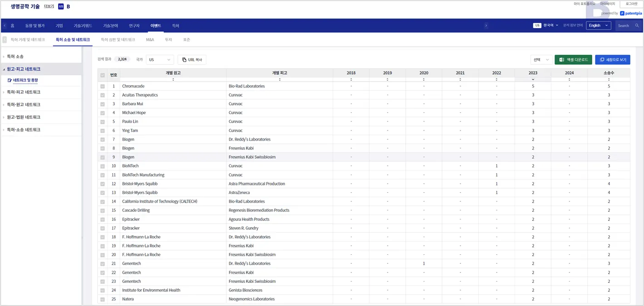Screen dimensions: 644x306
Task: Open the English analysis language dropdown
Action: tap(598, 26)
